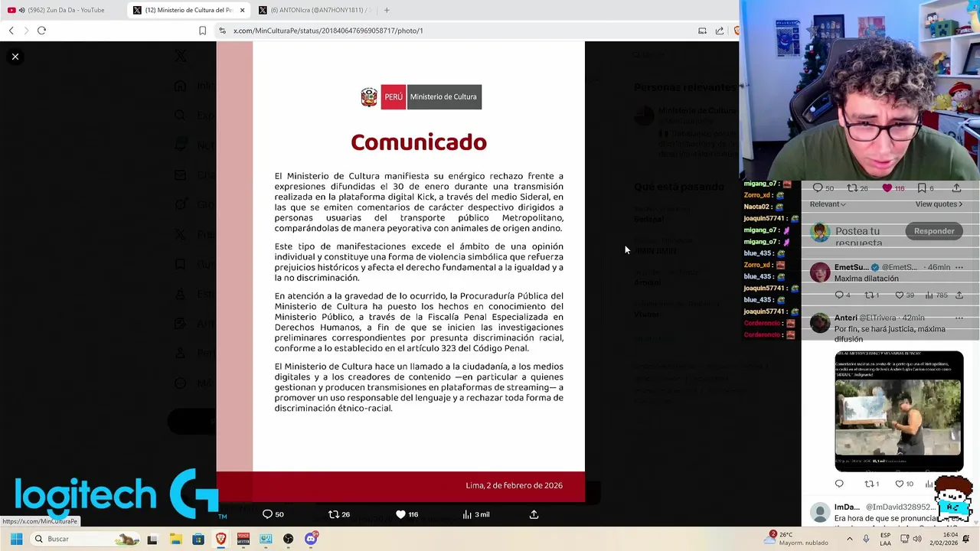
Task: Open the weather widget showing 26°C
Action: 796,539
